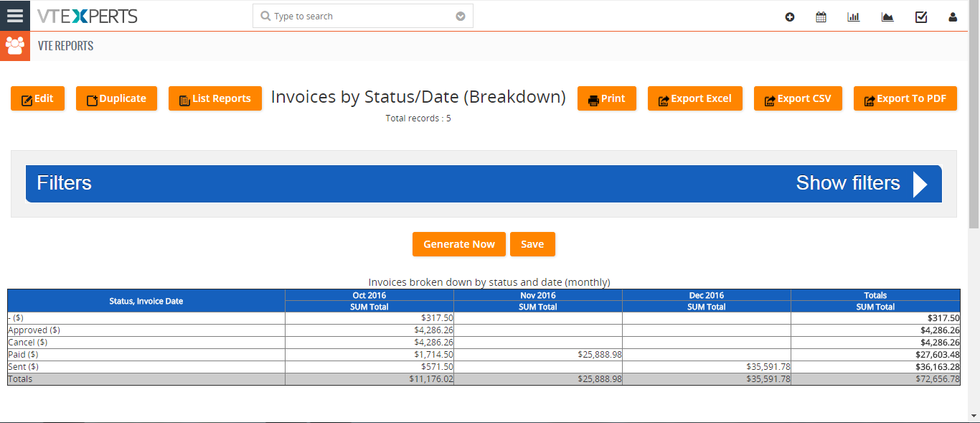Select the Cancel ($) row label
This screenshot has width=980, height=423.
(x=29, y=343)
